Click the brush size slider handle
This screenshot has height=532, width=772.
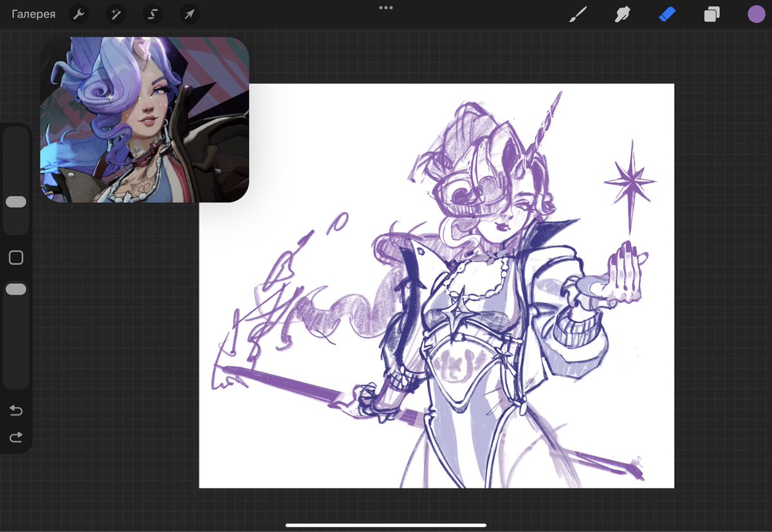pos(16,202)
